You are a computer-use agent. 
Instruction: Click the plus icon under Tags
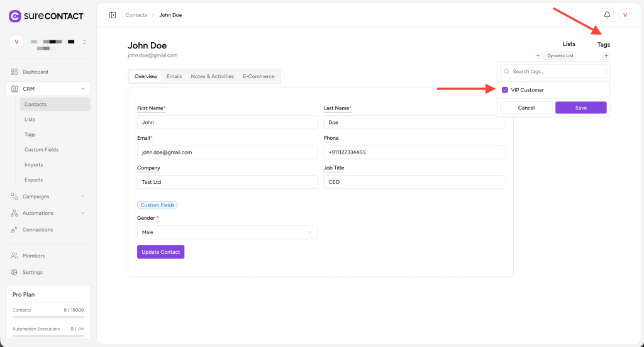pyautogui.click(x=606, y=56)
